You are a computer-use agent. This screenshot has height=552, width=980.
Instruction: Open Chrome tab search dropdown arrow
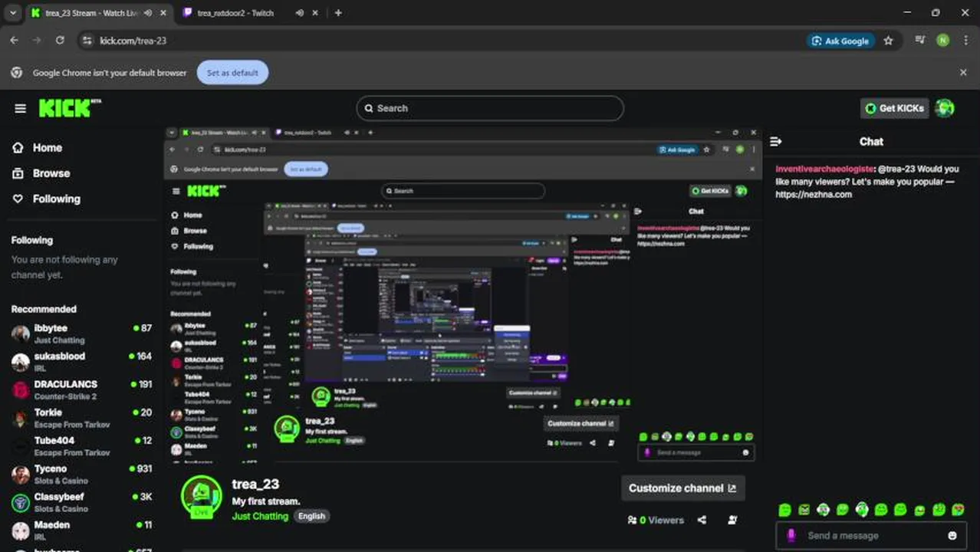click(13, 13)
